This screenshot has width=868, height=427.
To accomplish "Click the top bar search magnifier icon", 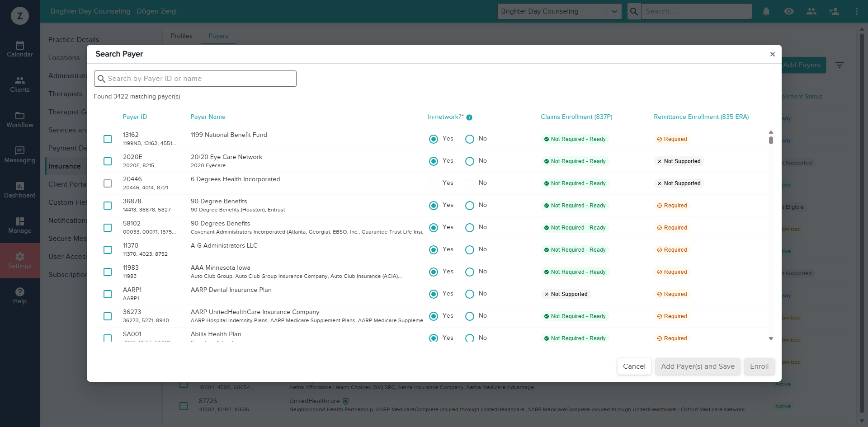I will [634, 11].
